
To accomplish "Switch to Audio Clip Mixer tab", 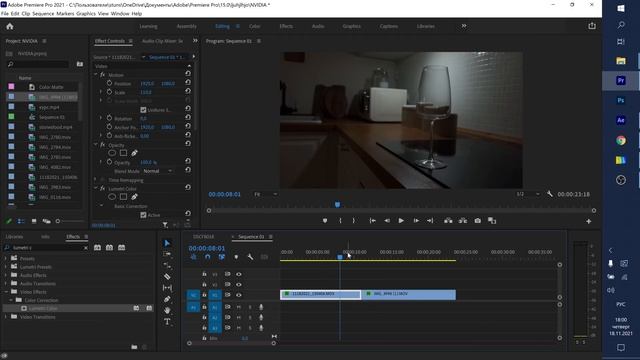I will pos(162,41).
